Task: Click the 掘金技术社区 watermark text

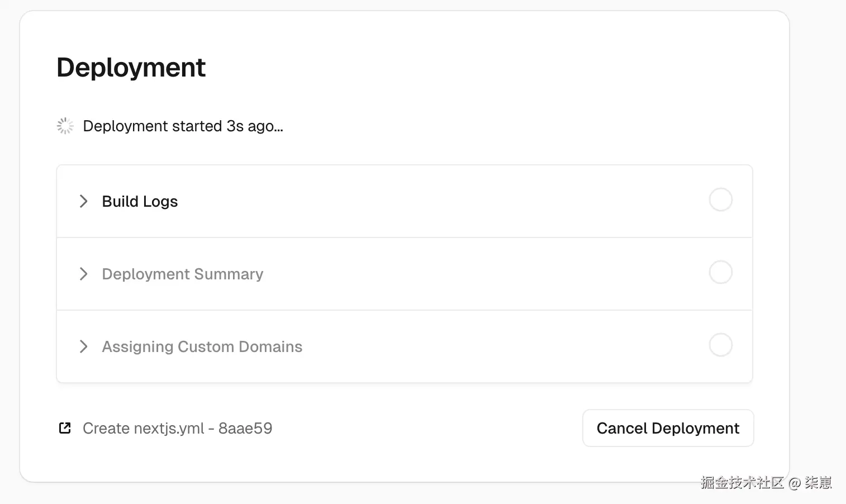Action: coord(742,482)
